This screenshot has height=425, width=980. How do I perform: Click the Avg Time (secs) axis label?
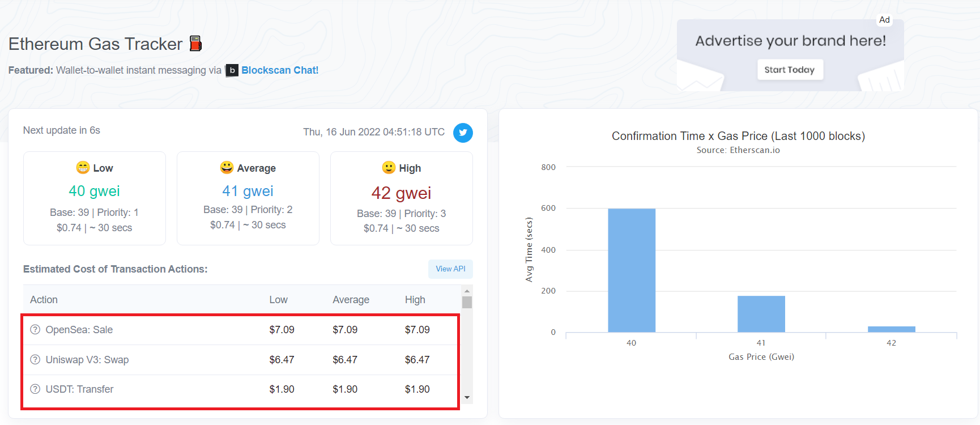click(529, 250)
